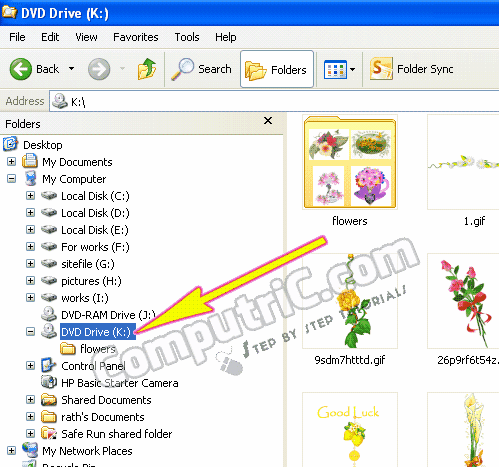Select the flowers folder thumbnail

[350, 162]
